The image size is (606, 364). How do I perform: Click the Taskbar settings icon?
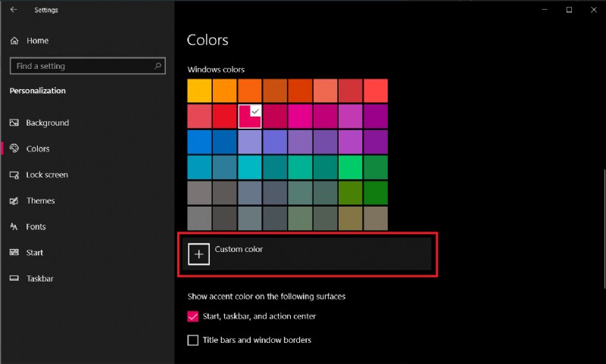[x=14, y=278]
